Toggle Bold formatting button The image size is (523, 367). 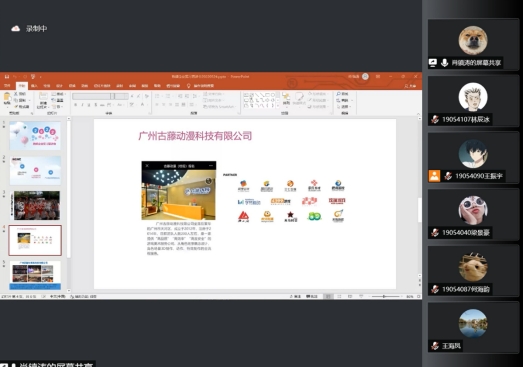[x=76, y=105]
